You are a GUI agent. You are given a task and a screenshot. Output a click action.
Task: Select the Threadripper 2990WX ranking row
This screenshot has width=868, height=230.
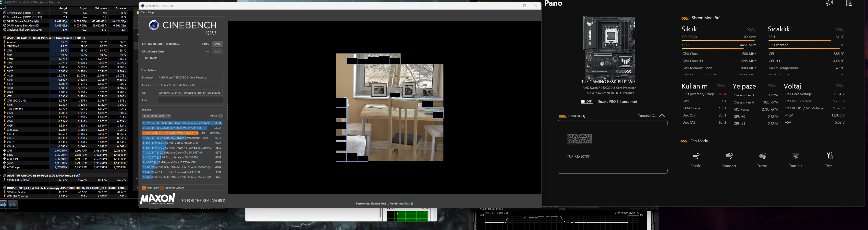[x=182, y=123]
